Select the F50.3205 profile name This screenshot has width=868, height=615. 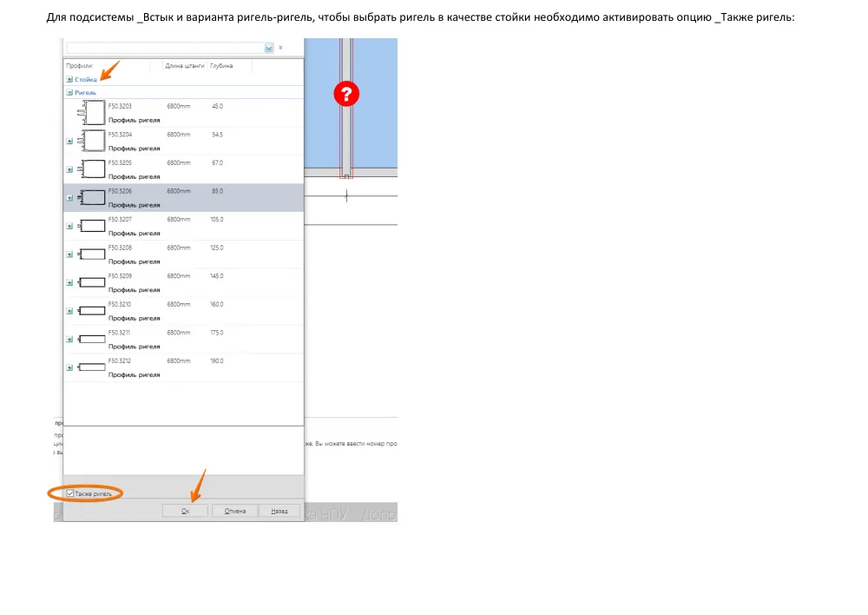point(120,163)
